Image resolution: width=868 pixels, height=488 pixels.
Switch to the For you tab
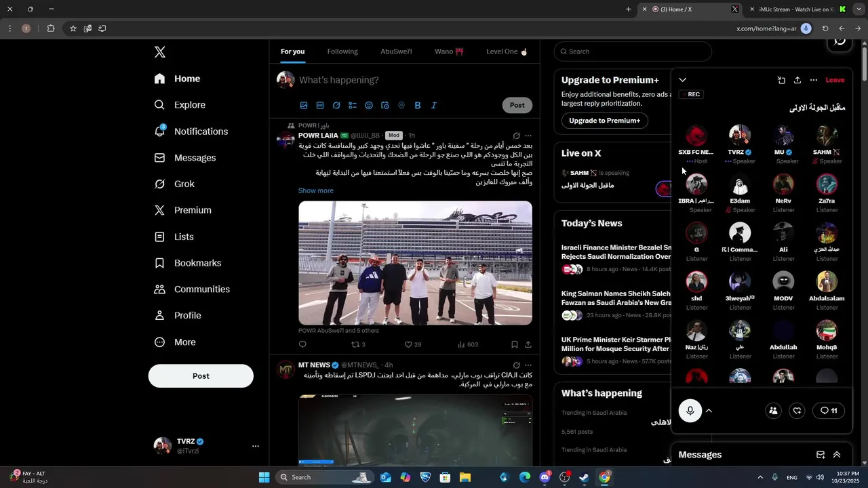tap(293, 52)
